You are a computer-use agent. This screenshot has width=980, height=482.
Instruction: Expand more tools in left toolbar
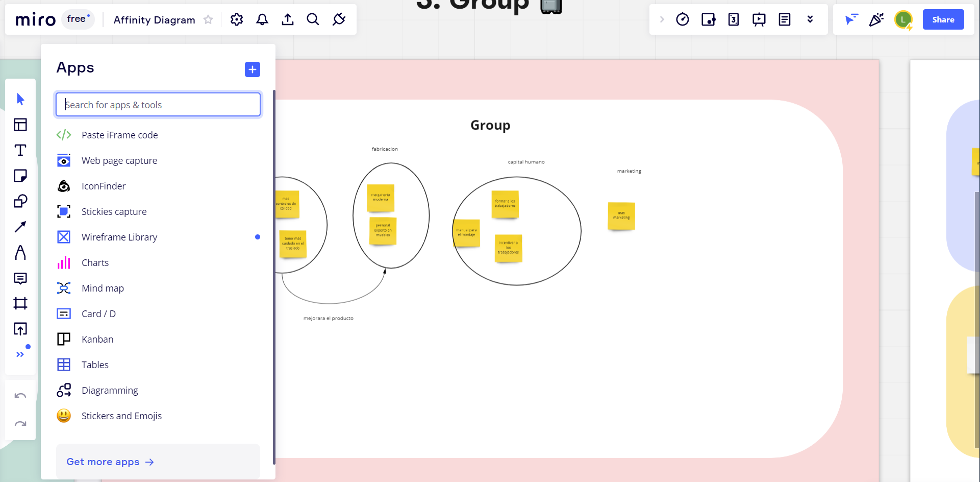(x=20, y=354)
